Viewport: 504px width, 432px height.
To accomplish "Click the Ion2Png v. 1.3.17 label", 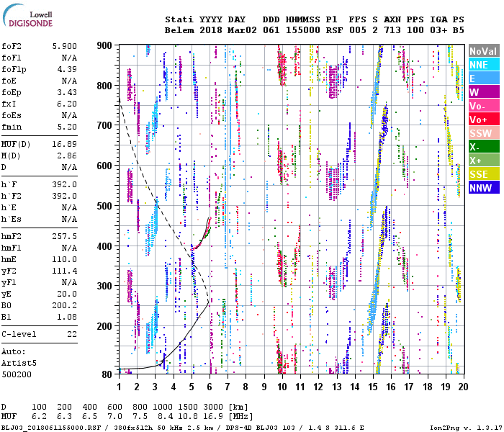I will click(x=467, y=428).
